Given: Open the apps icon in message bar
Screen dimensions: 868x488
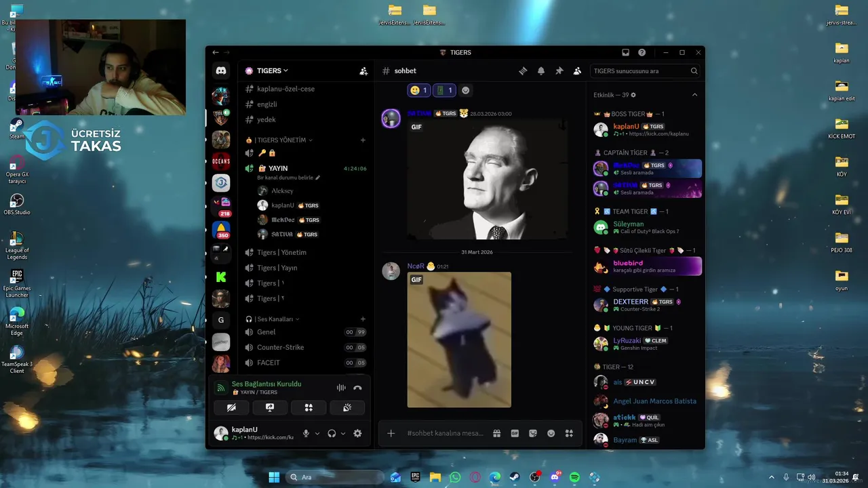Looking at the screenshot, I should (569, 433).
